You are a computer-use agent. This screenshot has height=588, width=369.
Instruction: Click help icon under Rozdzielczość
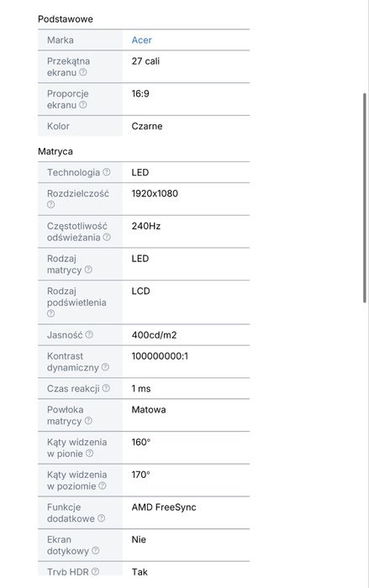coord(50,204)
